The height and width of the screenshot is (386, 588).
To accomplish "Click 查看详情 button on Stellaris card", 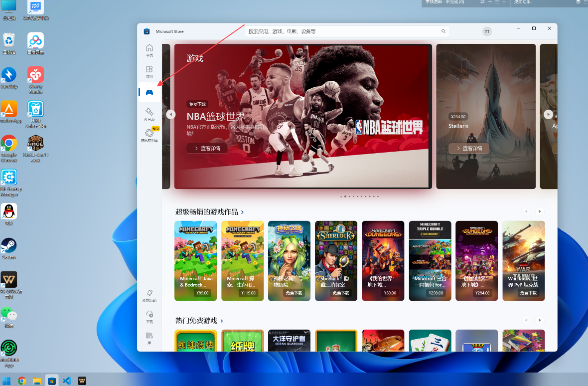I will click(x=469, y=149).
